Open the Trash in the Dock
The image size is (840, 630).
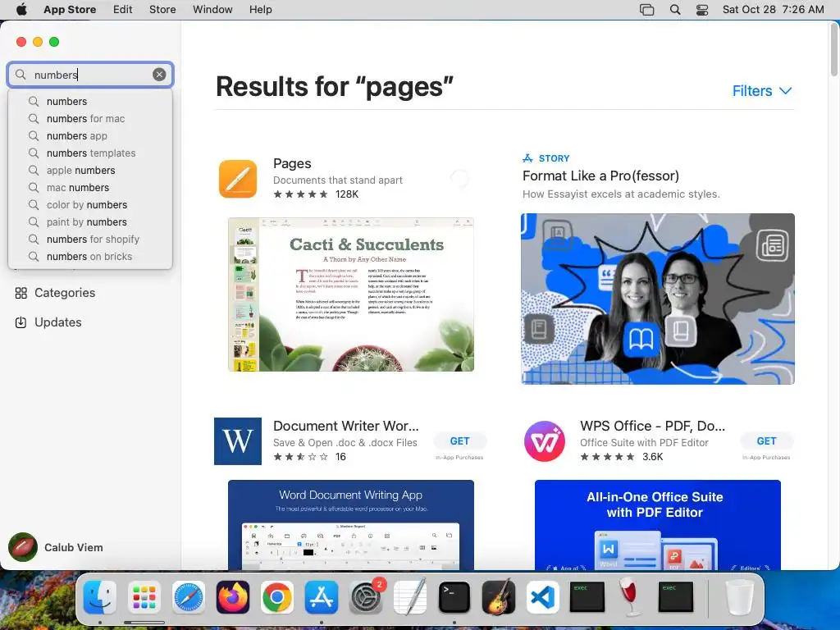click(x=739, y=597)
